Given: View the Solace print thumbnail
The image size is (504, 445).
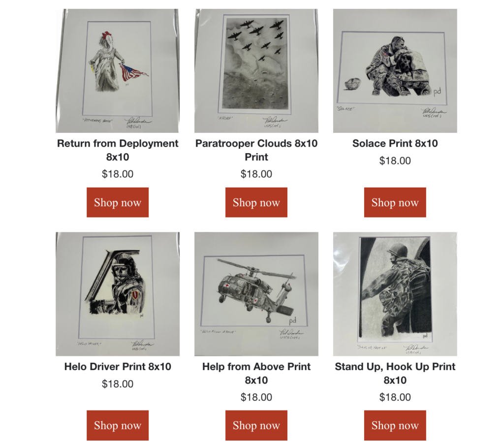Looking at the screenshot, I should (x=395, y=71).
